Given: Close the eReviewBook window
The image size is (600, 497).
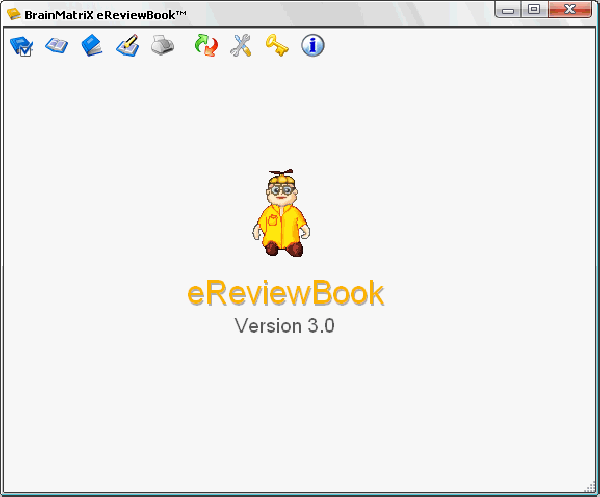Looking at the screenshot, I should 570,9.
